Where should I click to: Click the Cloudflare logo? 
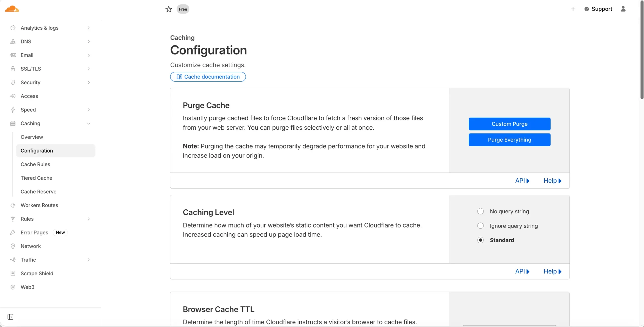coord(12,9)
